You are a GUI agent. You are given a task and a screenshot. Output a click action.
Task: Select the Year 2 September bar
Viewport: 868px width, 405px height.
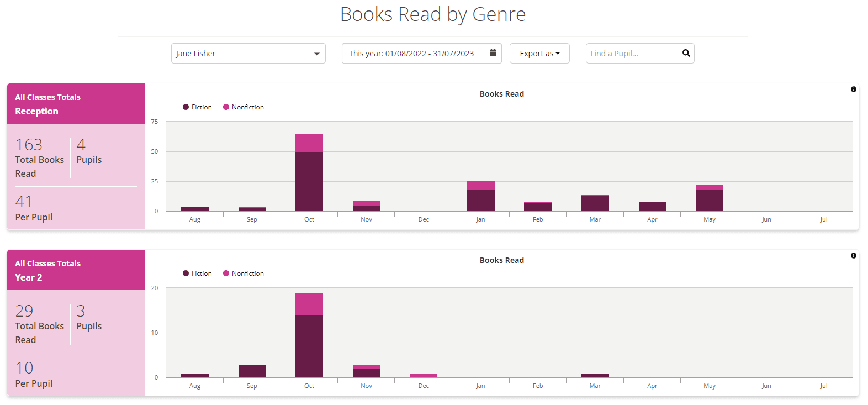[252, 371]
